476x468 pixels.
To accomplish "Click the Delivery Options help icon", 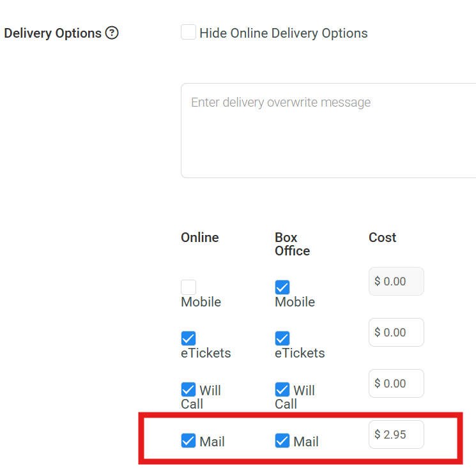I will [x=112, y=33].
